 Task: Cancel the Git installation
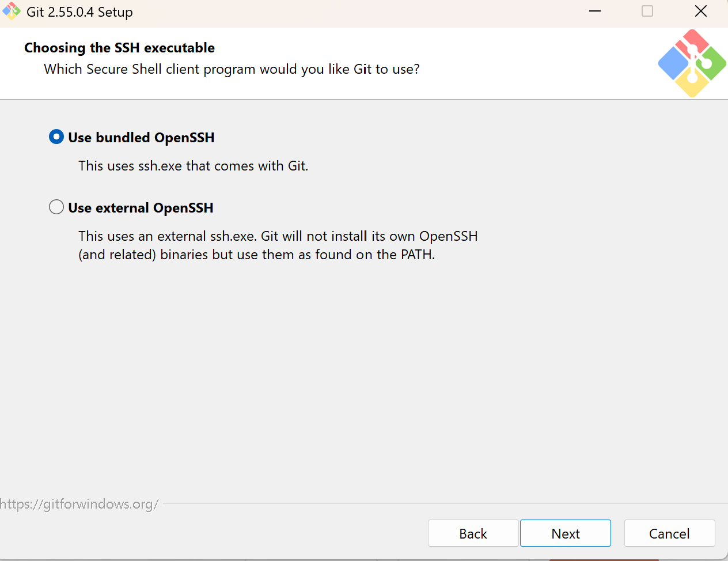point(669,533)
